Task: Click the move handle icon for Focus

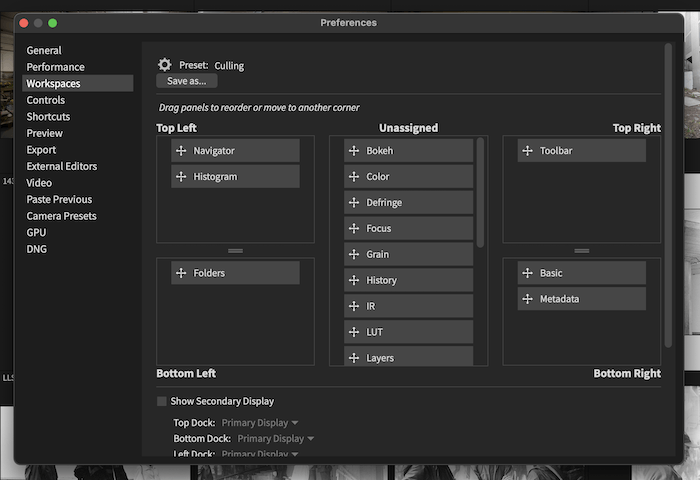Action: point(354,228)
